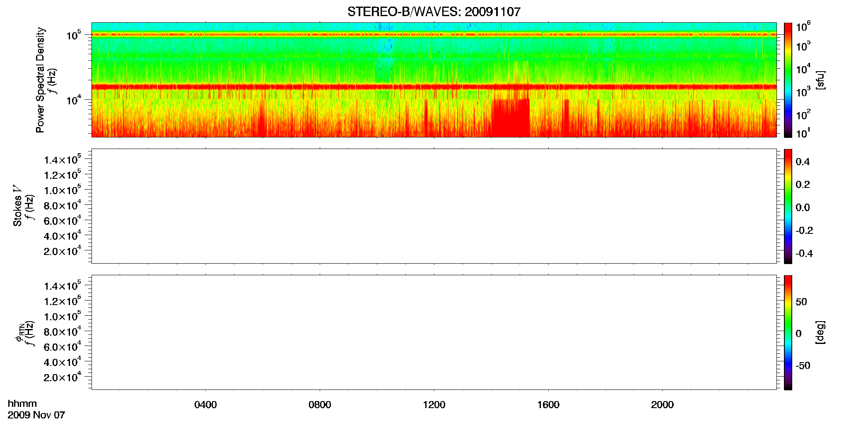Select the Power Spectral Density color bar
Screen dimensions: 868x447
point(788,80)
